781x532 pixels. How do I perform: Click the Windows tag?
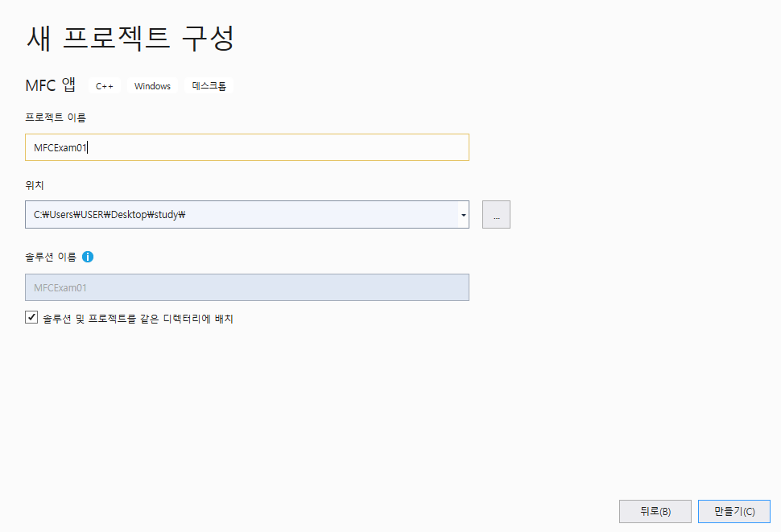point(152,86)
